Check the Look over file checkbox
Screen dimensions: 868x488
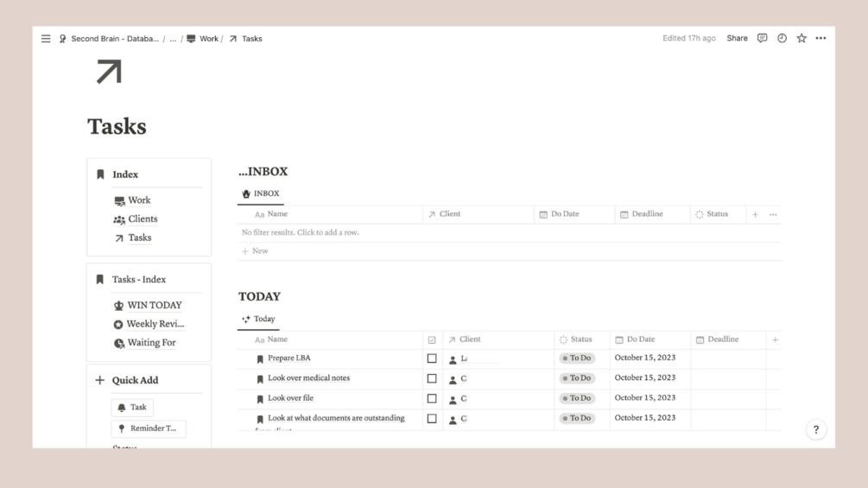(432, 398)
